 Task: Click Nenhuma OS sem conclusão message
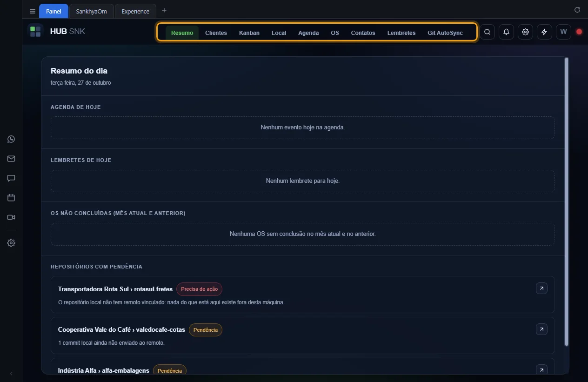pos(303,234)
